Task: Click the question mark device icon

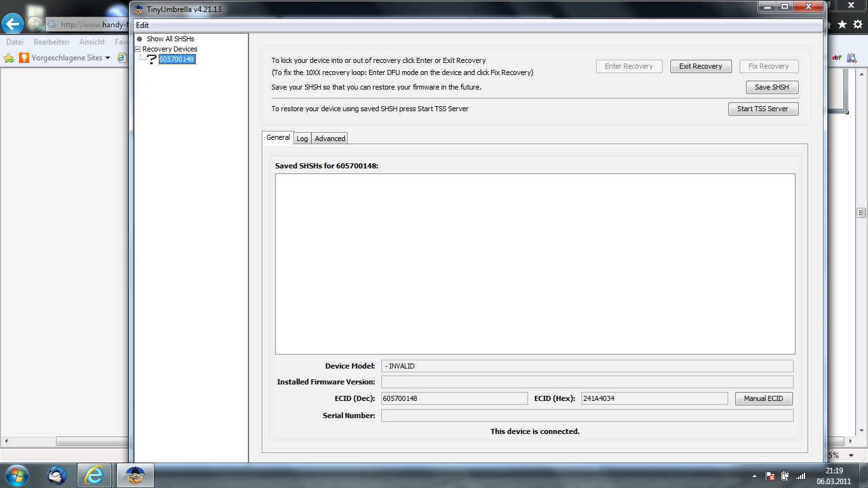Action: 151,59
